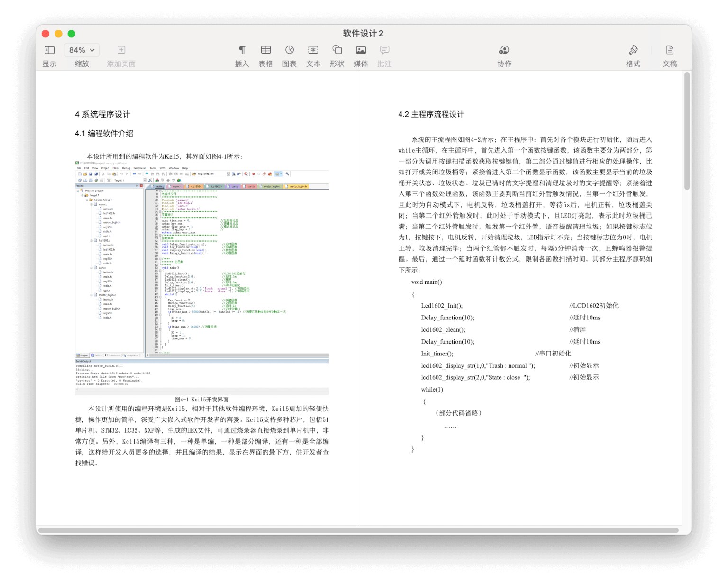The height and width of the screenshot is (583, 728).
Task: Click text '（部分代码省略）'
Action: (459, 413)
